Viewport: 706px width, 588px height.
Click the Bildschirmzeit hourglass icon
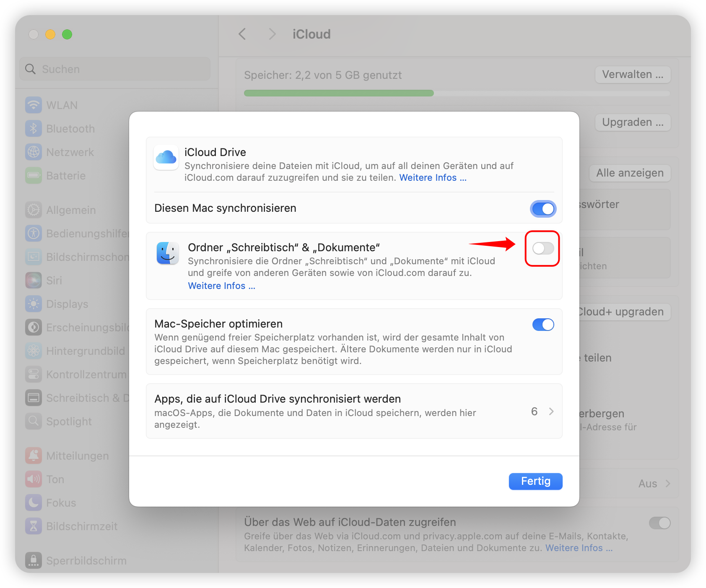click(34, 526)
